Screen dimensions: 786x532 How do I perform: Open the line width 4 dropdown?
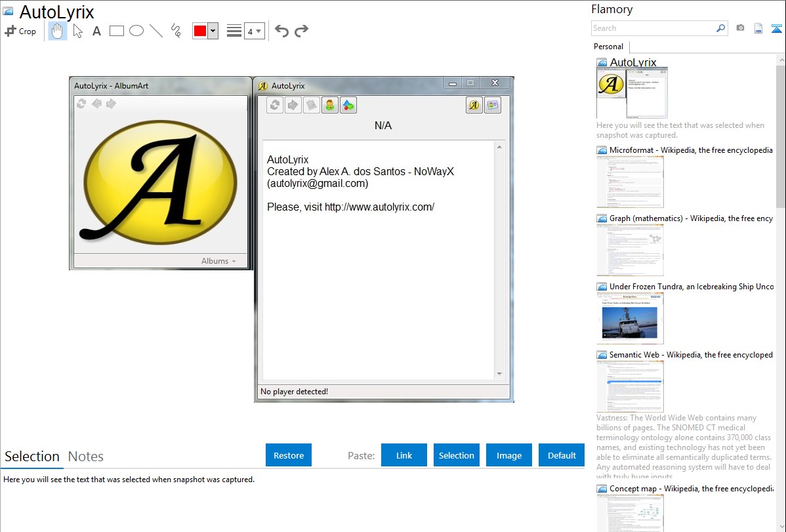pyautogui.click(x=254, y=31)
